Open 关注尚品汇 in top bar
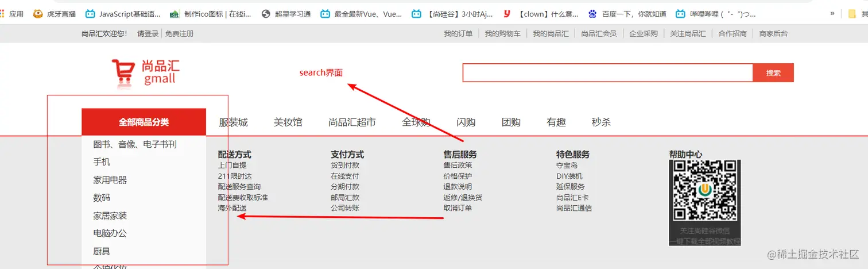This screenshot has height=269, width=868. pyautogui.click(x=688, y=34)
